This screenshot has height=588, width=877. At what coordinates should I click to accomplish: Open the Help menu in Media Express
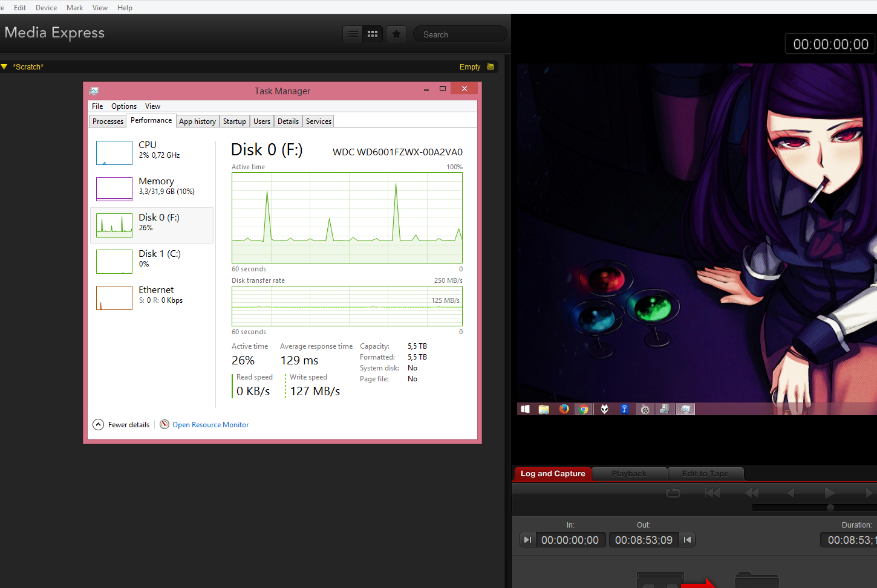tap(125, 8)
